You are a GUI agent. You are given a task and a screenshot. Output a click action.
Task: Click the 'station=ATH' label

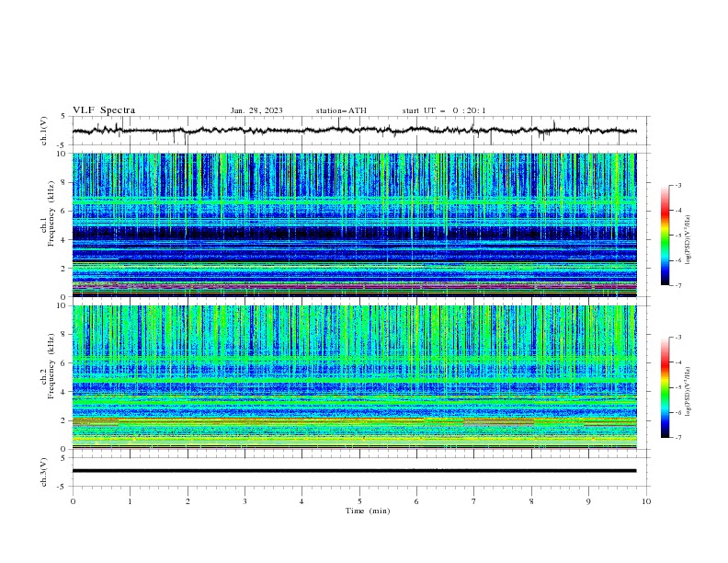341,110
